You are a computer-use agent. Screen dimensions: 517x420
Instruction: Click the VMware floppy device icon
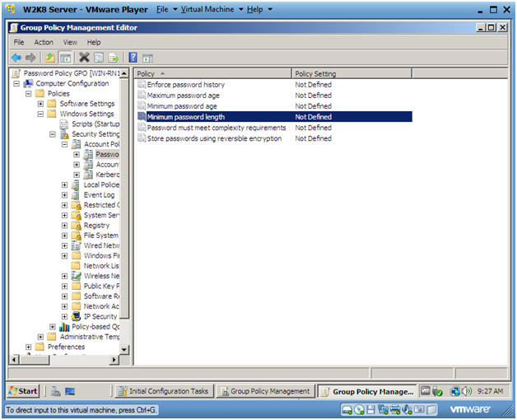pyautogui.click(x=370, y=410)
